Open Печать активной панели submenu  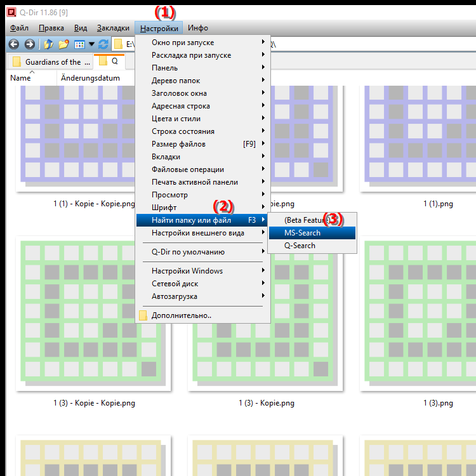point(202,182)
